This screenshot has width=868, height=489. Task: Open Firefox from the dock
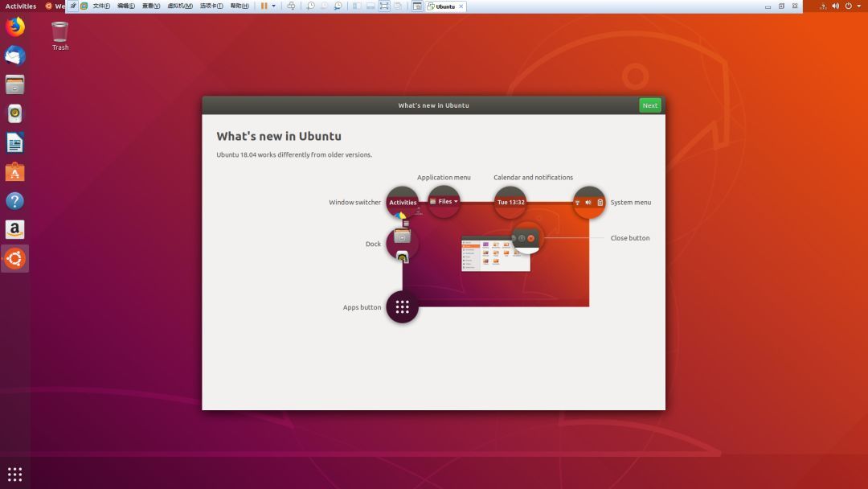click(14, 27)
